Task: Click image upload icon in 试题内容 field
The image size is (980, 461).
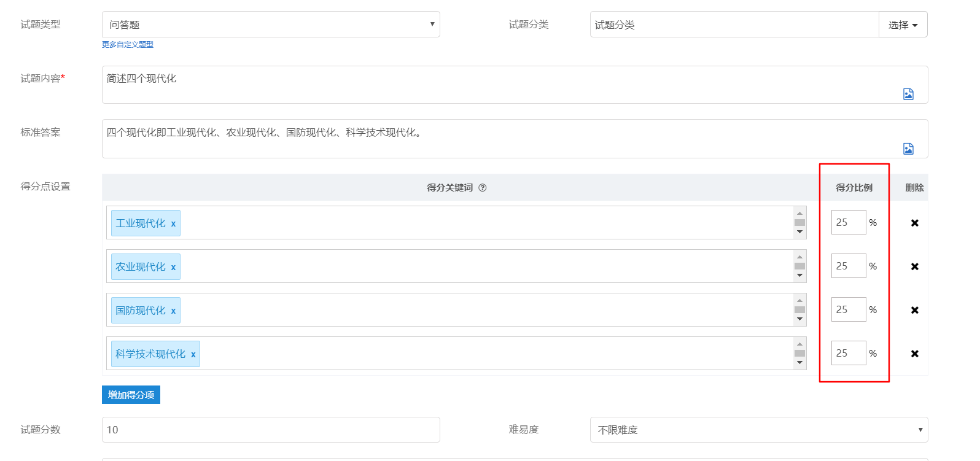Action: pos(908,94)
